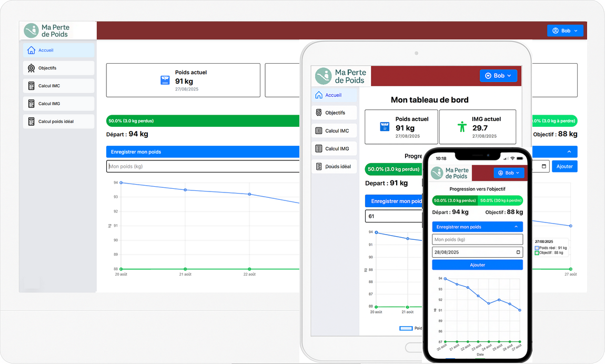Open the Bob account dropdown
Viewport: 605px width, 364px height.
pos(565,31)
